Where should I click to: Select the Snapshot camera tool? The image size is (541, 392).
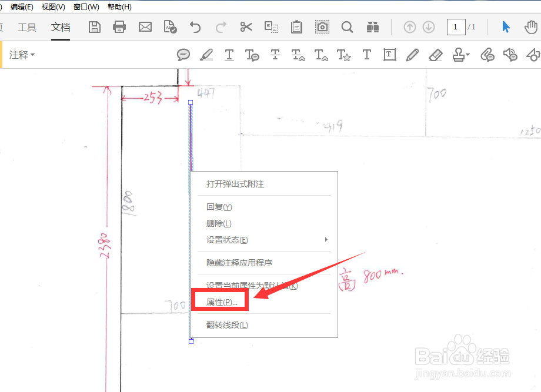click(x=322, y=27)
